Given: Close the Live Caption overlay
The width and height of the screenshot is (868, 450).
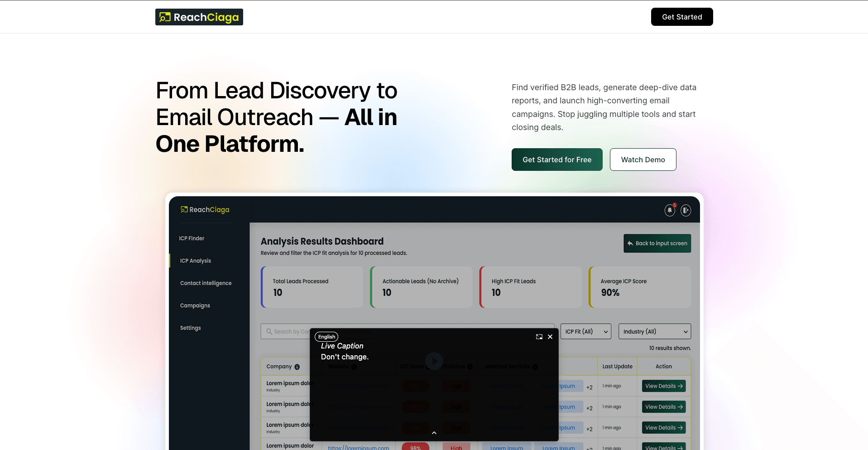Looking at the screenshot, I should (550, 337).
